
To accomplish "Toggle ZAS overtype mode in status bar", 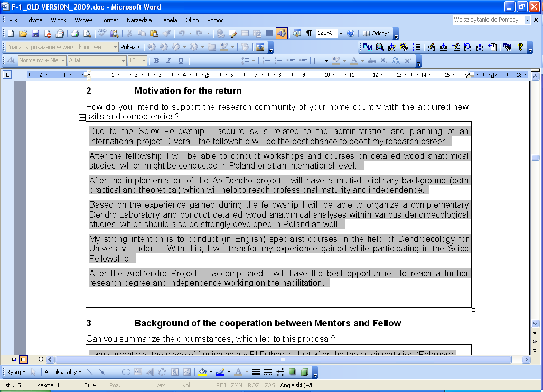I will pyautogui.click(x=270, y=385).
